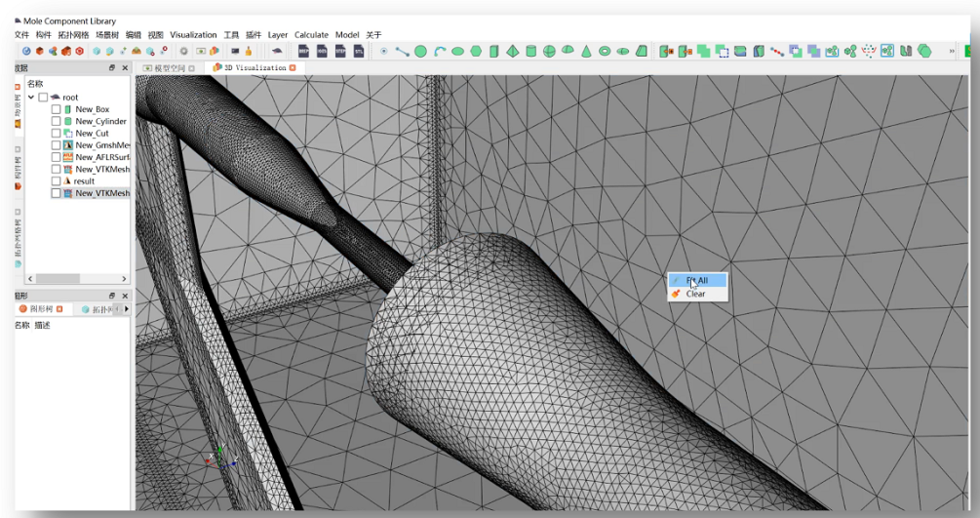Check the New_Box checkbox
This screenshot has height=518, width=980.
coord(57,109)
